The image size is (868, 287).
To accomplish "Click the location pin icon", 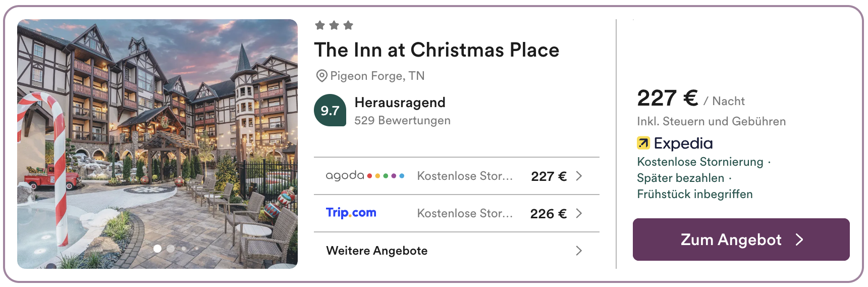I will click(321, 76).
